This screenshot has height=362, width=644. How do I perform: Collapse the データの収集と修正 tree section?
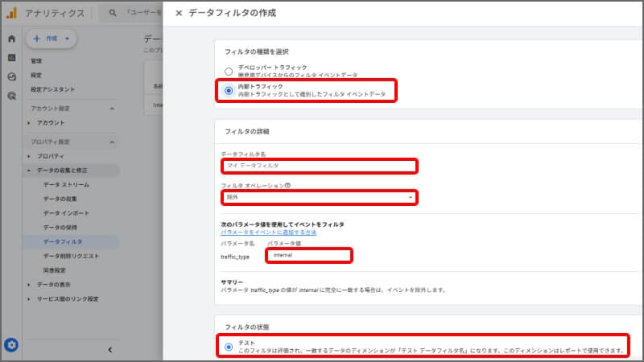point(29,171)
